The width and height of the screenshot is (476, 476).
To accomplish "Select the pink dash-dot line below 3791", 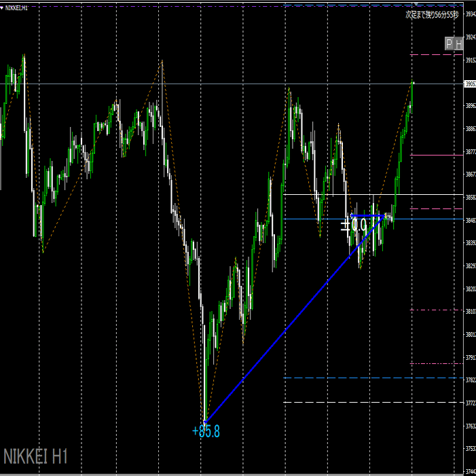I will tap(437, 364).
